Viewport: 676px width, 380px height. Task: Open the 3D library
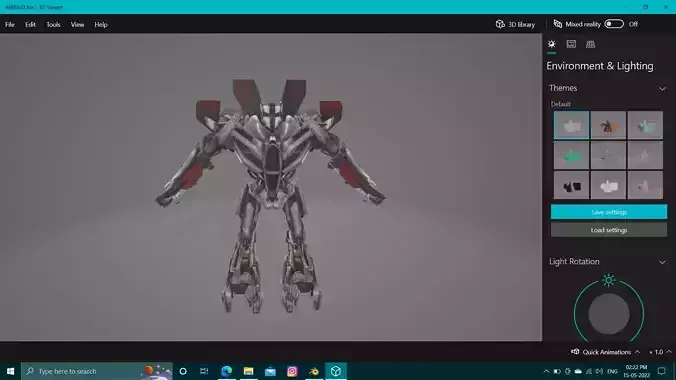point(515,24)
